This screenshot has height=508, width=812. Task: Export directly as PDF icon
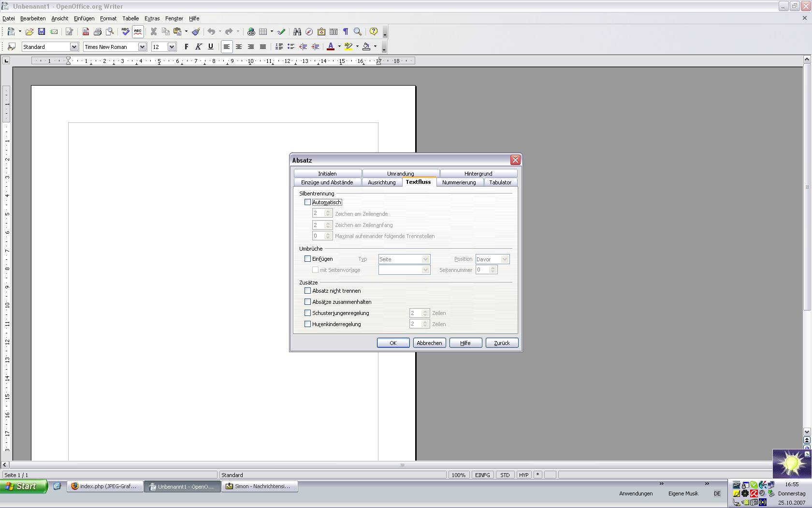point(86,32)
